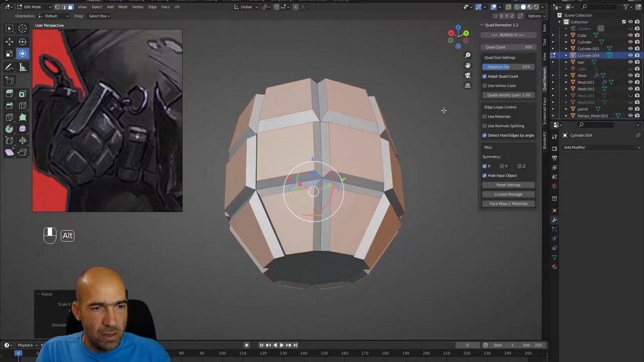Click the End frame field
The width and height of the screenshot is (644, 362).
point(532,345)
